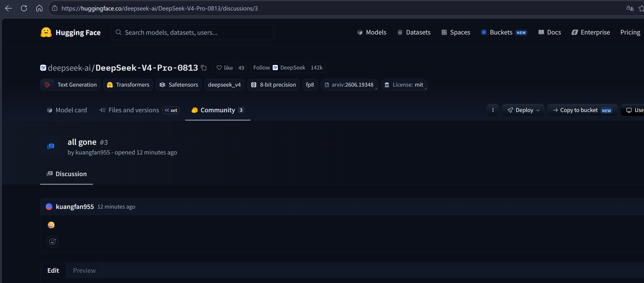
Task: Open the list of 49 likes
Action: (x=241, y=68)
